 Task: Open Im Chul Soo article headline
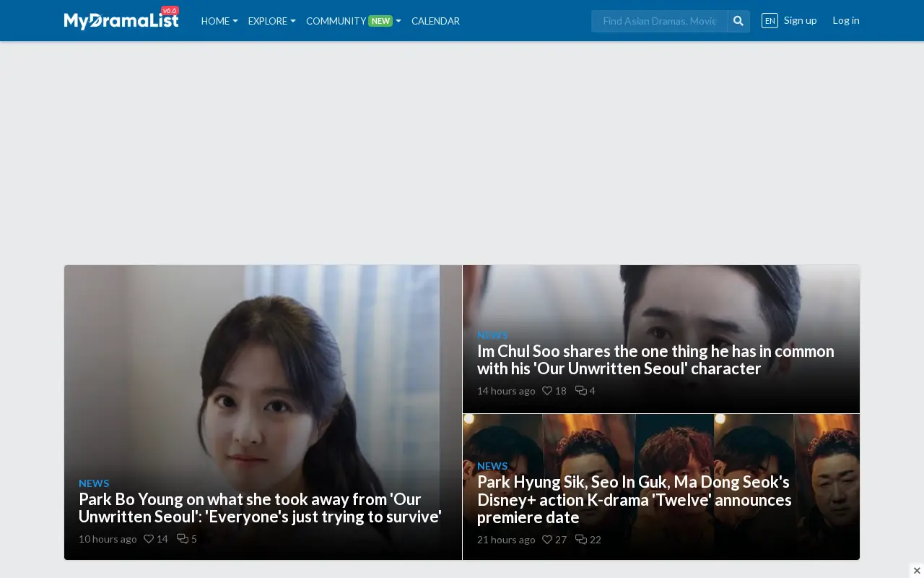click(655, 360)
